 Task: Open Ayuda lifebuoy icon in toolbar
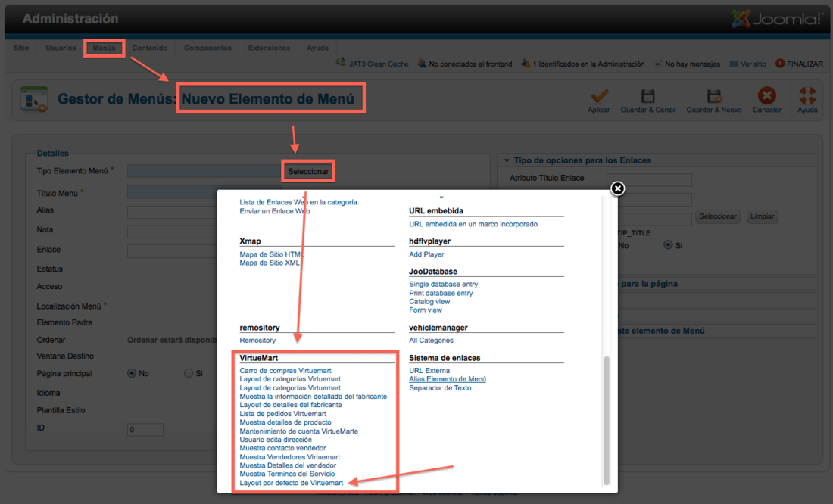[x=807, y=95]
